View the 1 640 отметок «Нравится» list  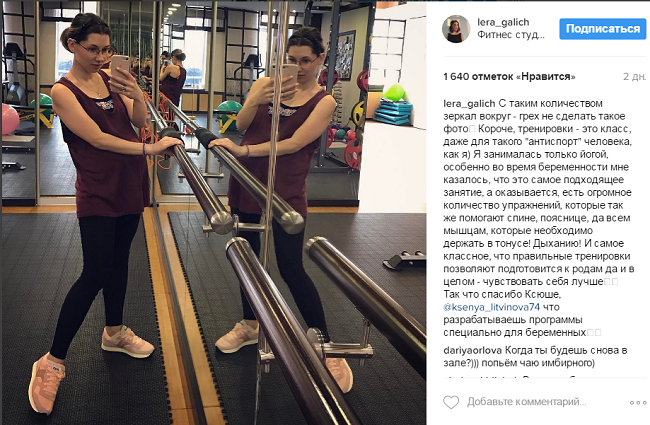pyautogui.click(x=509, y=77)
